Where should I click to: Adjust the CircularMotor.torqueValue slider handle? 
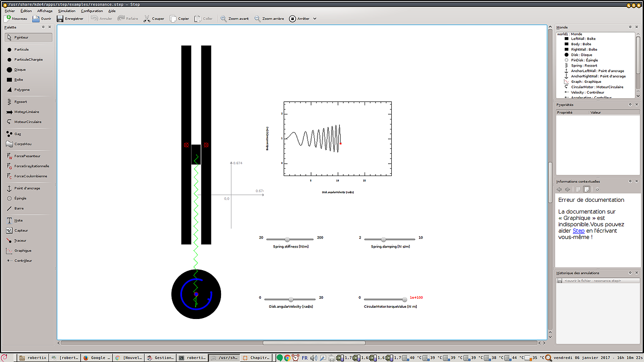point(404,300)
